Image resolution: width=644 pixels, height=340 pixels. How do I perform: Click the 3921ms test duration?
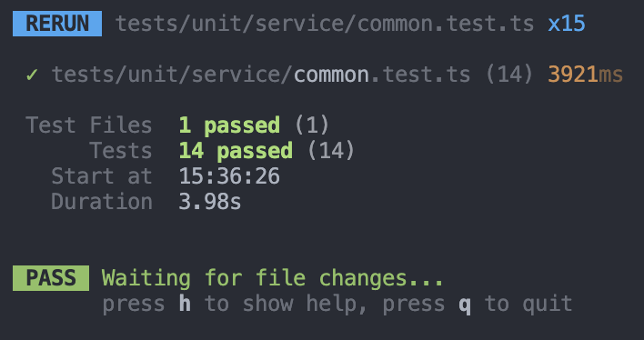pyautogui.click(x=585, y=75)
